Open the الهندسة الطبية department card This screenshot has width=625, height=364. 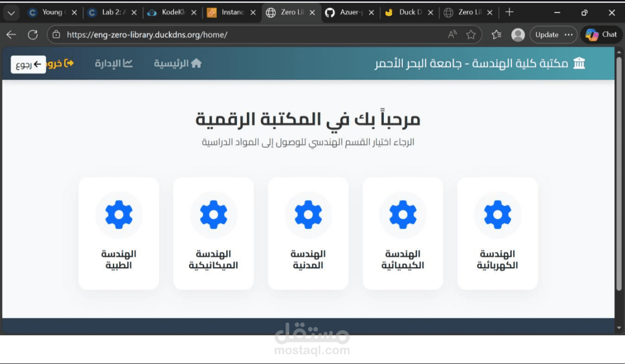[119, 233]
